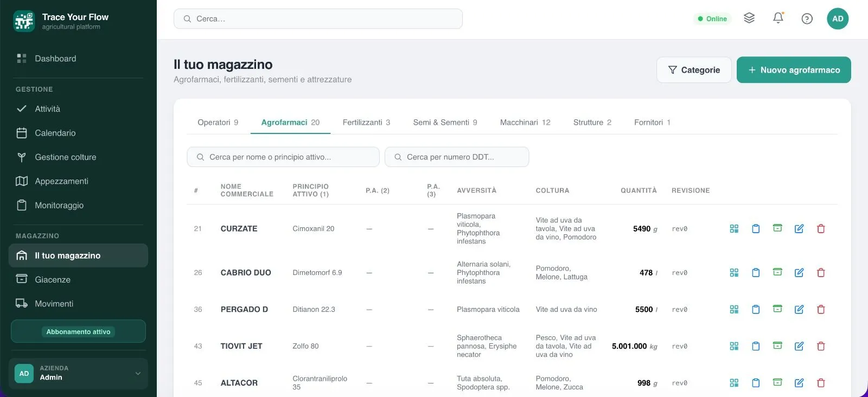This screenshot has height=397, width=868.
Task: Switch to the Operatori tab
Action: coord(218,123)
